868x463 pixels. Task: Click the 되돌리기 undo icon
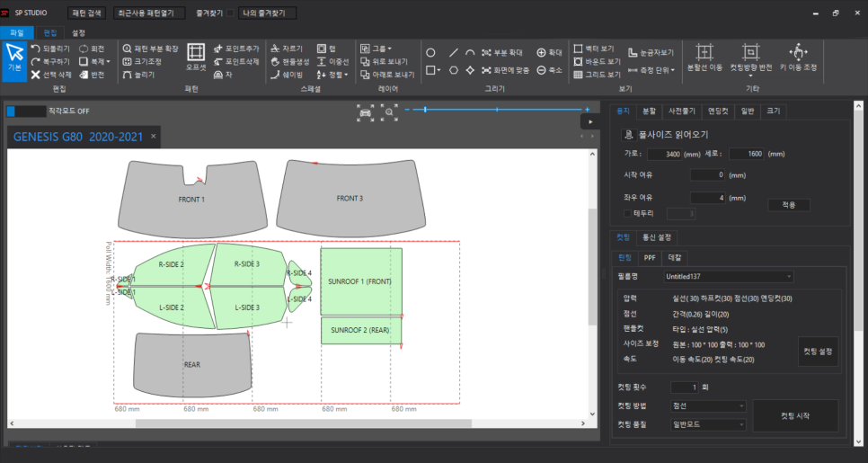[x=36, y=49]
